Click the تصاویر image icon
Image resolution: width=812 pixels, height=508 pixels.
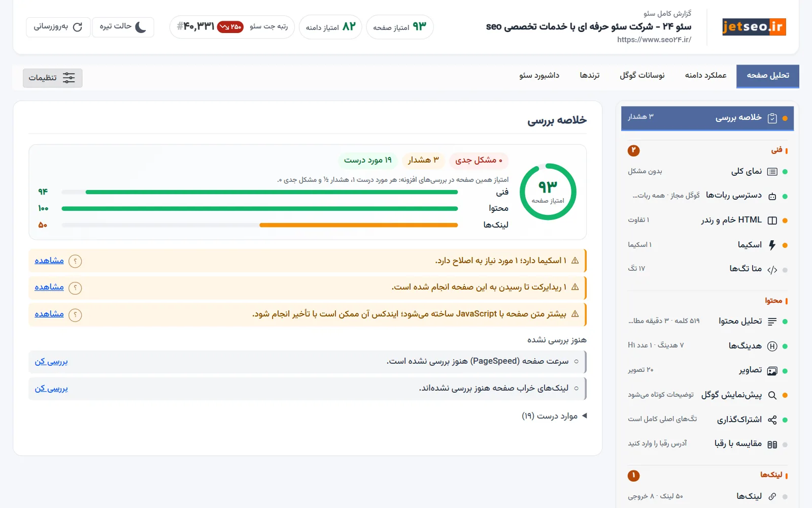[x=772, y=371]
